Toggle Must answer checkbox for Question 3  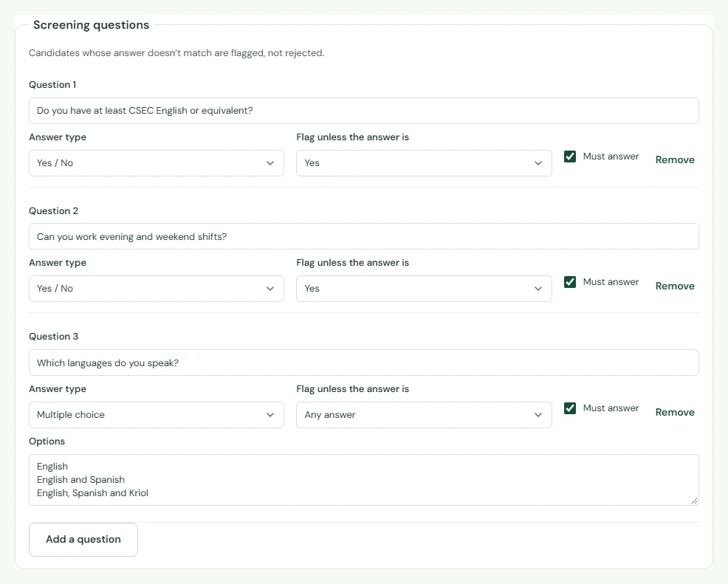[x=570, y=408]
